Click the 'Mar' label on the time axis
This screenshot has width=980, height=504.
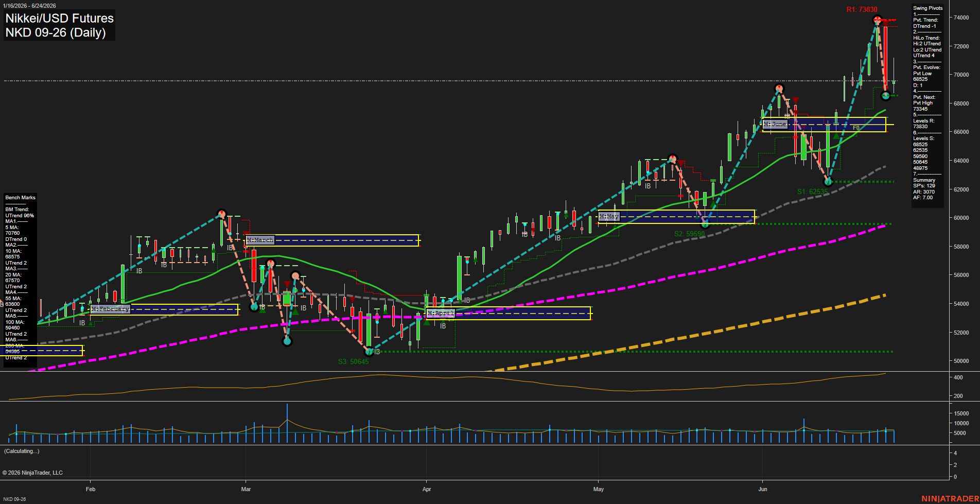coord(246,489)
